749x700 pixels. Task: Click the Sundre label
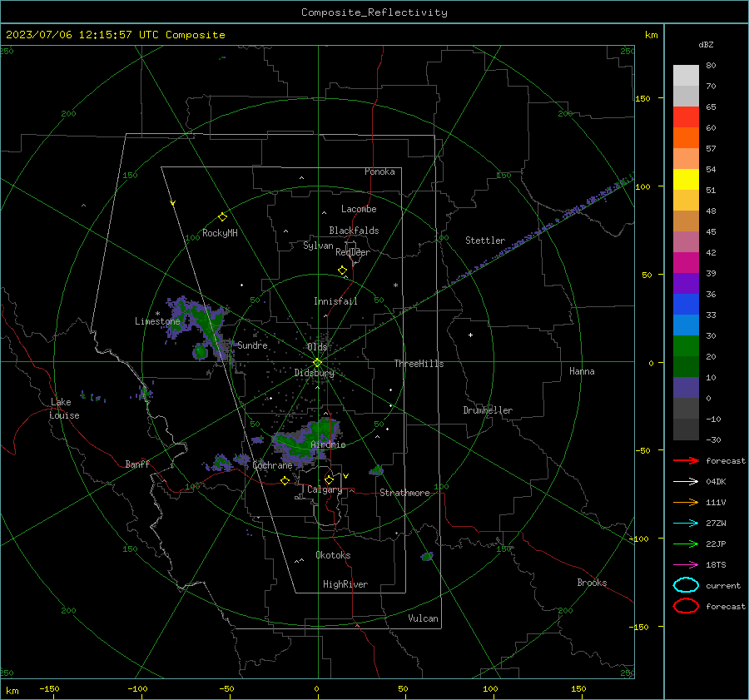(x=253, y=345)
